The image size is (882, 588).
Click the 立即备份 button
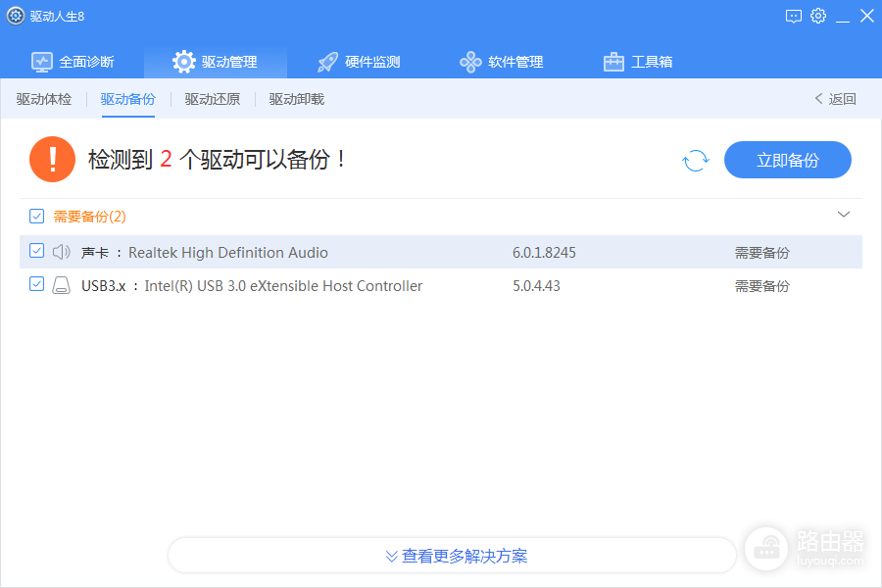pyautogui.click(x=788, y=160)
